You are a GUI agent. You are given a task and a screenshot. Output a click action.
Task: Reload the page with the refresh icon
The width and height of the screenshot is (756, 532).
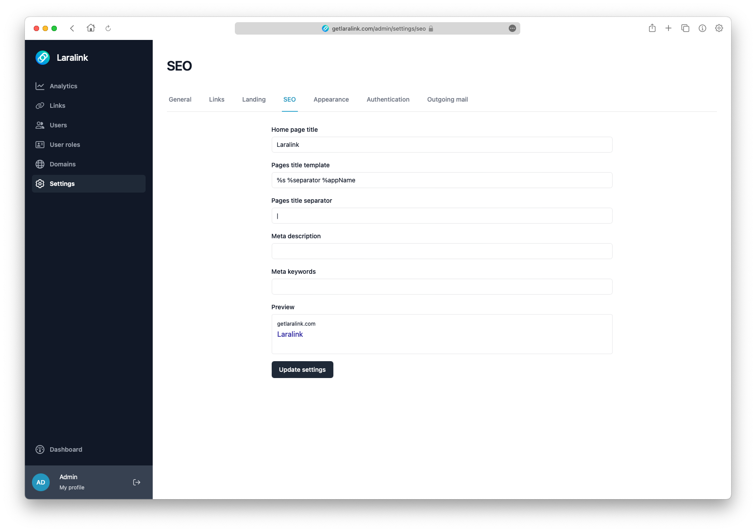pos(108,28)
